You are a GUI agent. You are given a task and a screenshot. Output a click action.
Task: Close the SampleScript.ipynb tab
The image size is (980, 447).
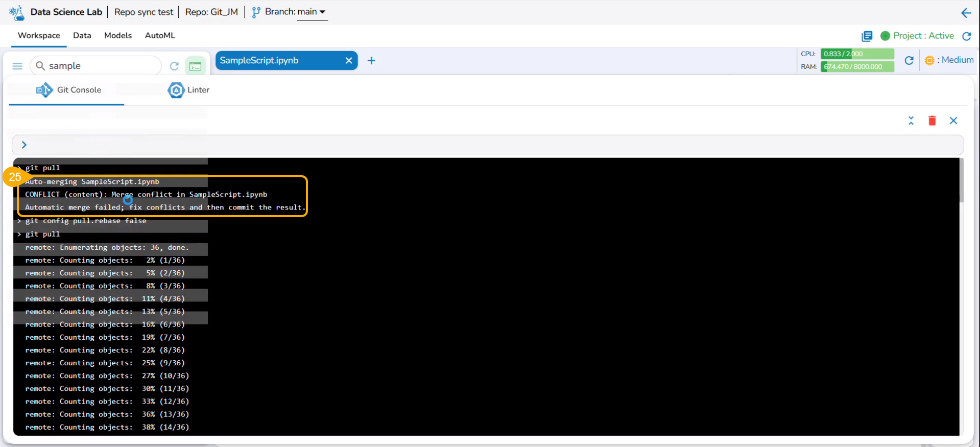(x=349, y=60)
